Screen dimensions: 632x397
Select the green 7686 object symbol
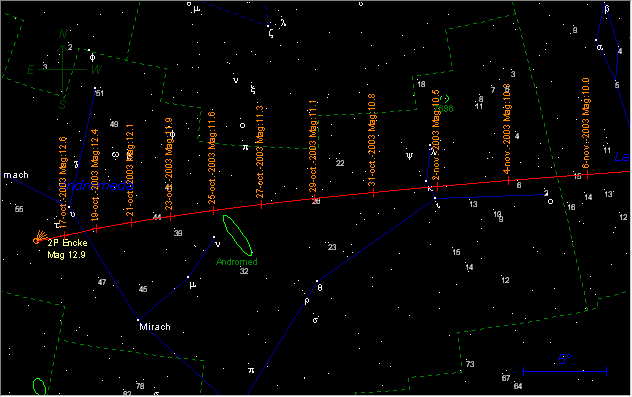[445, 99]
